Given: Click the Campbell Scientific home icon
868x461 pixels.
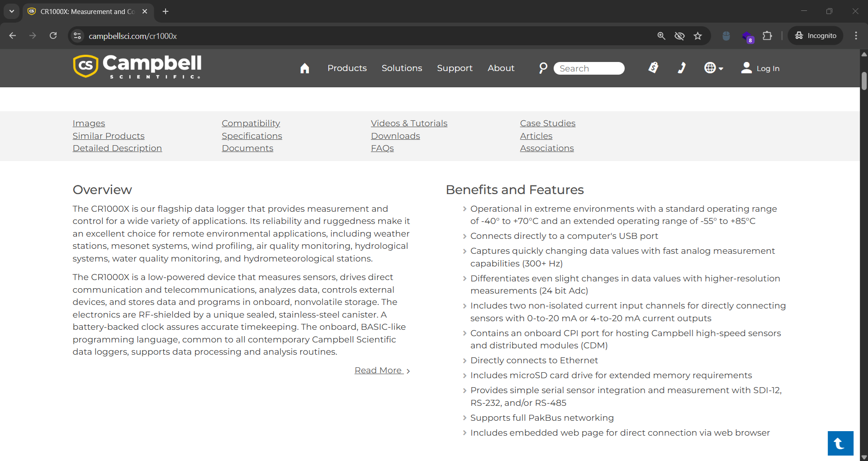Looking at the screenshot, I should [304, 68].
